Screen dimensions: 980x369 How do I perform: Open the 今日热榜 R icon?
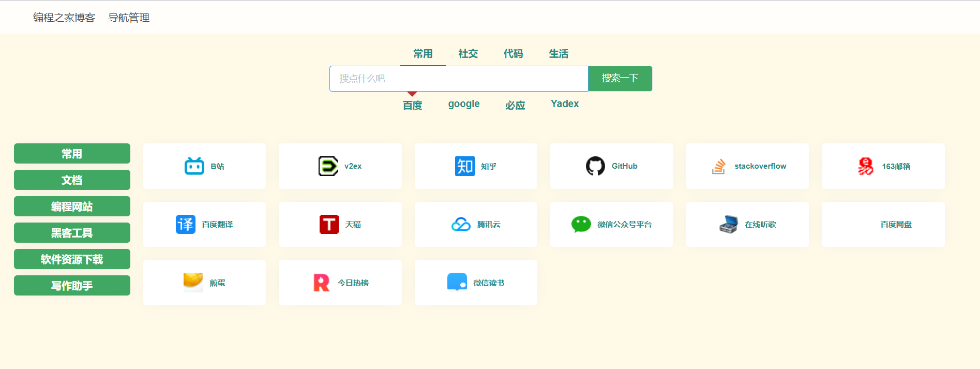[322, 283]
